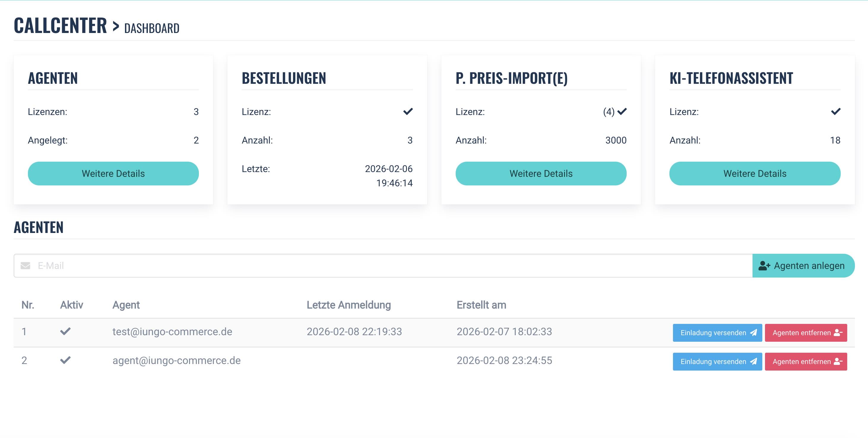Open Weitere Details in Agenten card
This screenshot has height=438, width=868.
point(113,173)
